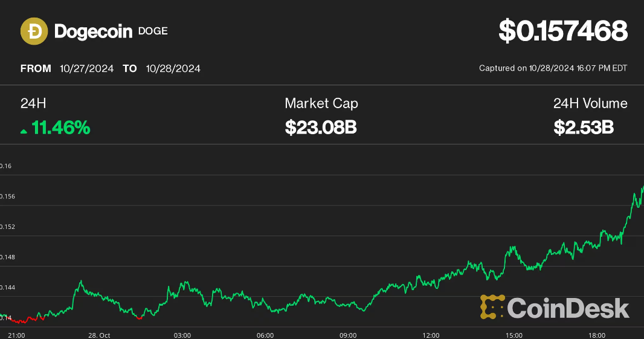Click the 15:00 x-axis label

pos(514,335)
